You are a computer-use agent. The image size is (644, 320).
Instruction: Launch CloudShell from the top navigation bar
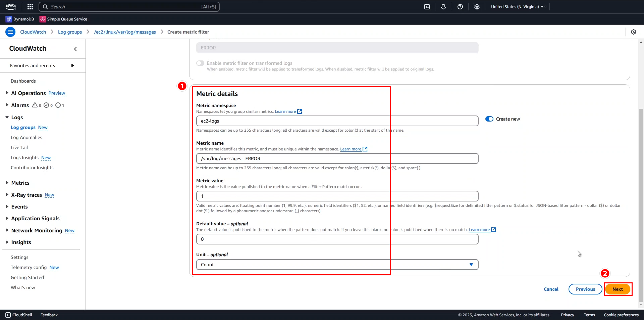(427, 7)
